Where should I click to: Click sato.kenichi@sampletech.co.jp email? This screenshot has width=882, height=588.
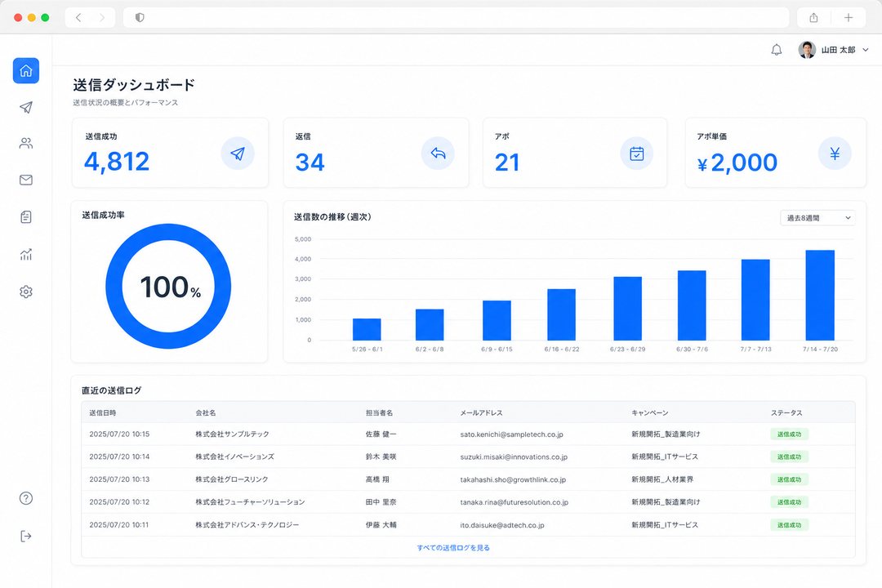pos(511,434)
